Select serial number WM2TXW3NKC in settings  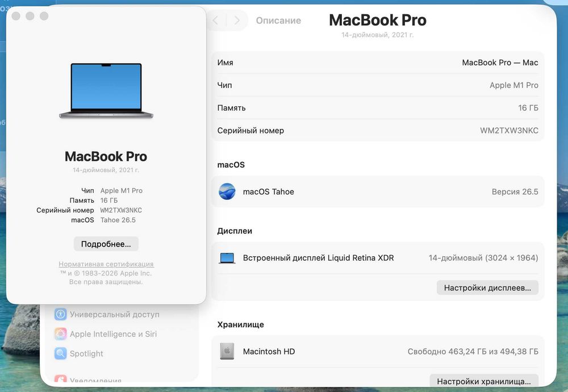point(509,131)
